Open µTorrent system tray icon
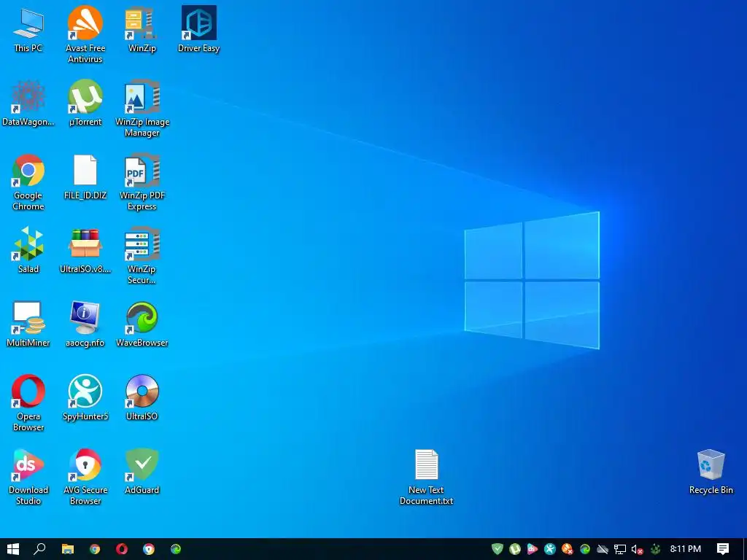 pos(514,549)
